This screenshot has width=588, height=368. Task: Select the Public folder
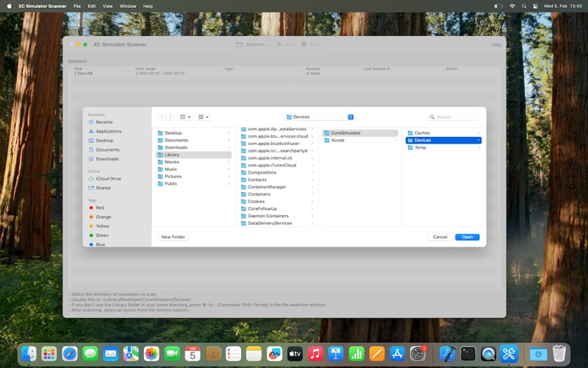click(193, 183)
